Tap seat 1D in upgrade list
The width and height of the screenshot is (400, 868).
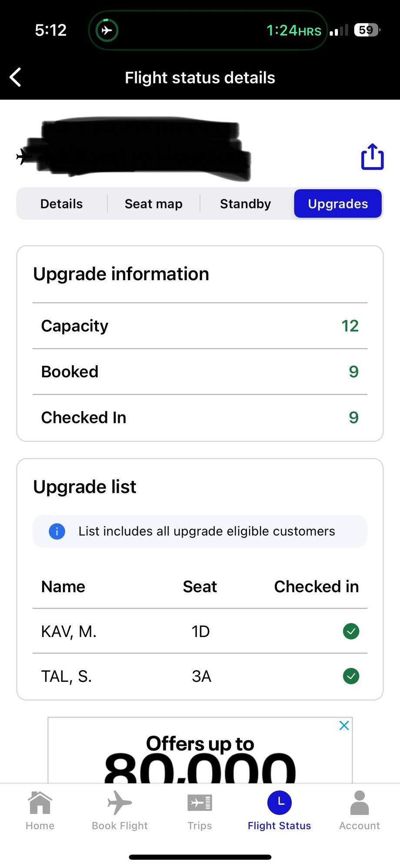pyautogui.click(x=200, y=631)
